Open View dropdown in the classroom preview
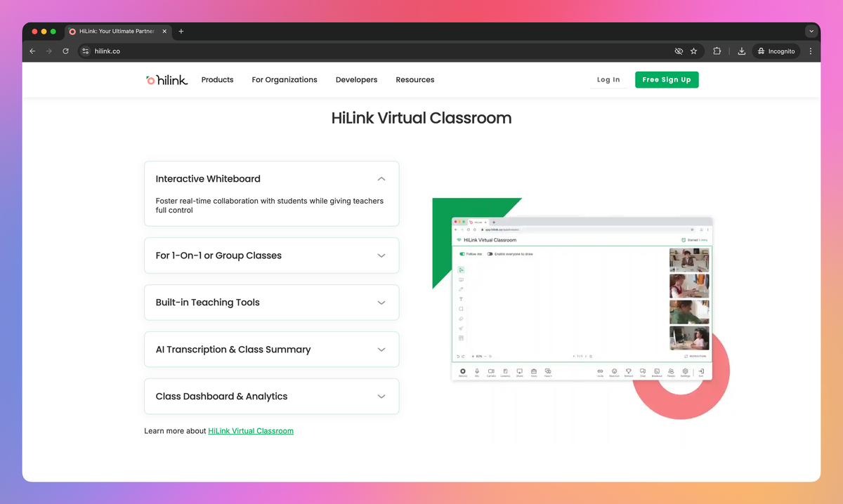843x504 pixels. (x=548, y=372)
